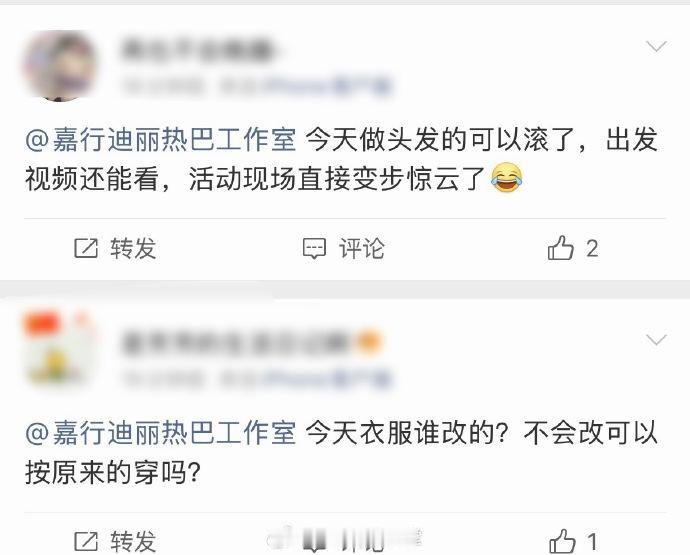This screenshot has height=555, width=690.
Task: Like the first post via thumbs-up icon
Action: tap(561, 248)
